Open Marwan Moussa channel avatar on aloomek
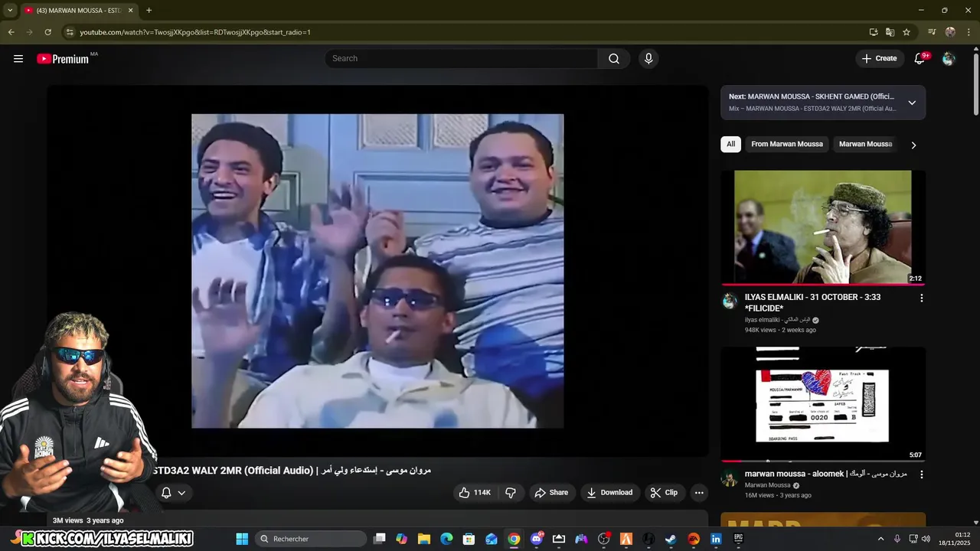This screenshot has height=551, width=980. click(730, 478)
